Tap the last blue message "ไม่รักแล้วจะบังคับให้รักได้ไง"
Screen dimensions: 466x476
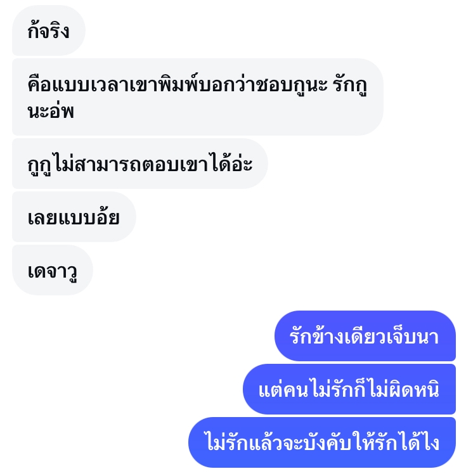click(x=322, y=442)
